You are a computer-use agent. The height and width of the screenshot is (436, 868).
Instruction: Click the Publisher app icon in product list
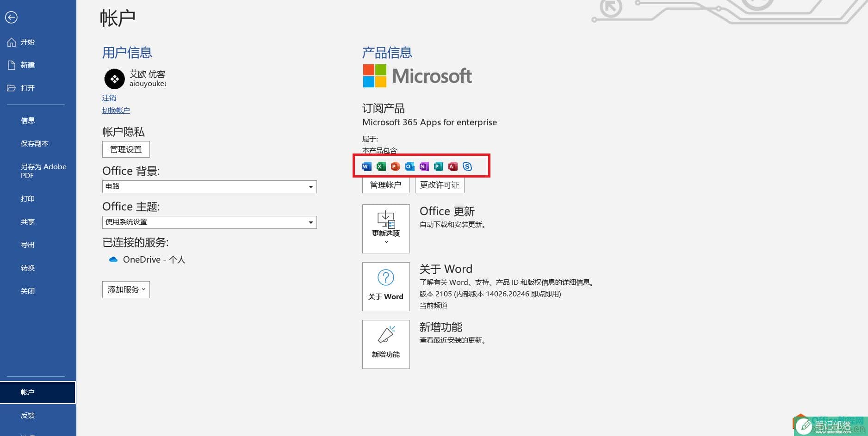pyautogui.click(x=439, y=166)
